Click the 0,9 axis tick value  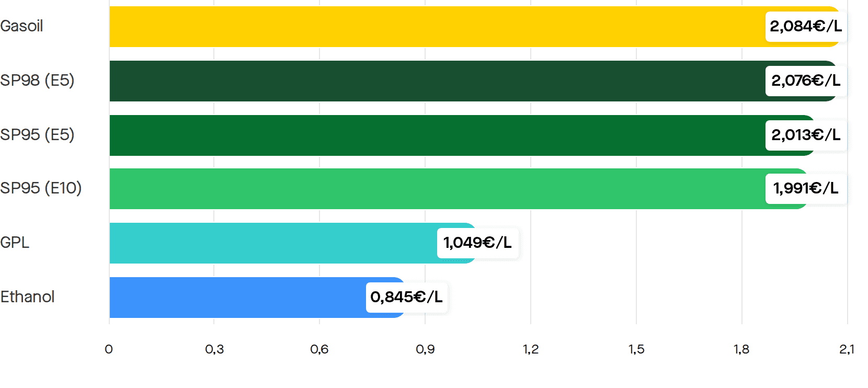(x=425, y=349)
